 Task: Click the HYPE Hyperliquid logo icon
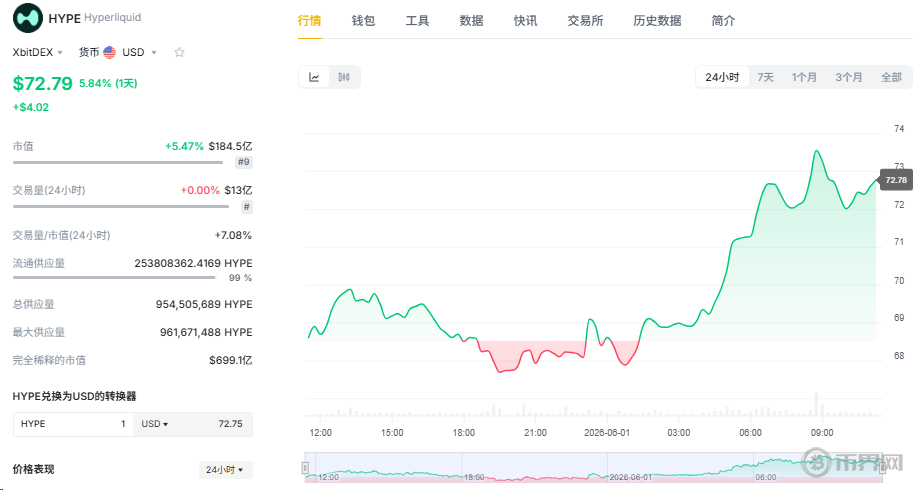(x=28, y=17)
